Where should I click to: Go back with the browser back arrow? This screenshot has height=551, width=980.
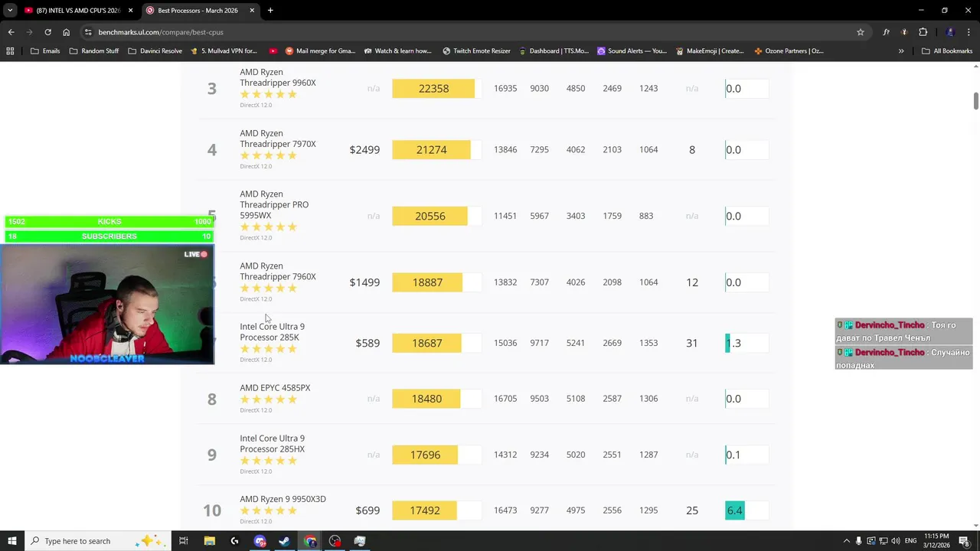11,32
